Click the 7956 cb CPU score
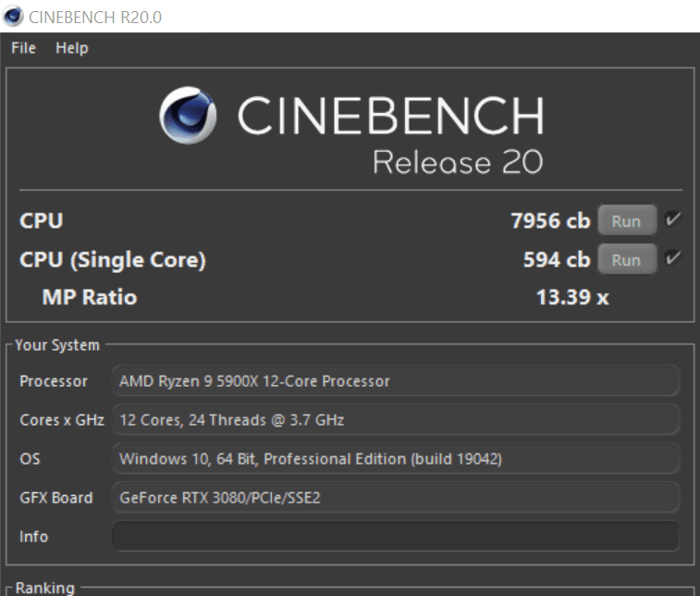The height and width of the screenshot is (596, 700). tap(550, 220)
